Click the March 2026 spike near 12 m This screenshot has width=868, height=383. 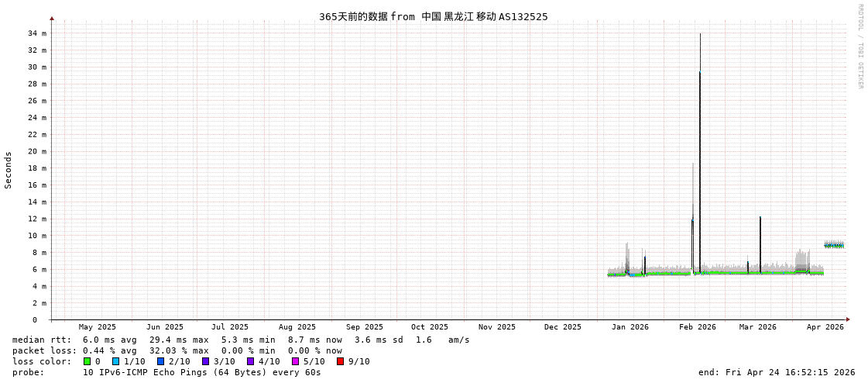[760, 233]
